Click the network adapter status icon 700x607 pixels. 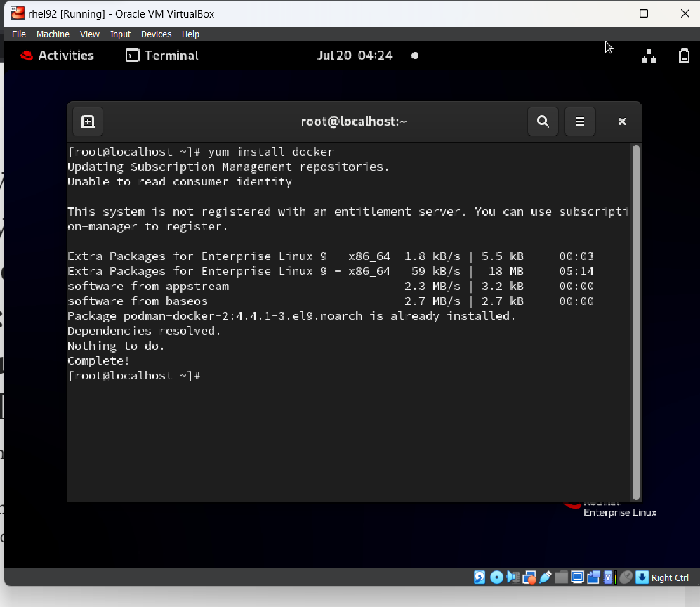(x=529, y=577)
